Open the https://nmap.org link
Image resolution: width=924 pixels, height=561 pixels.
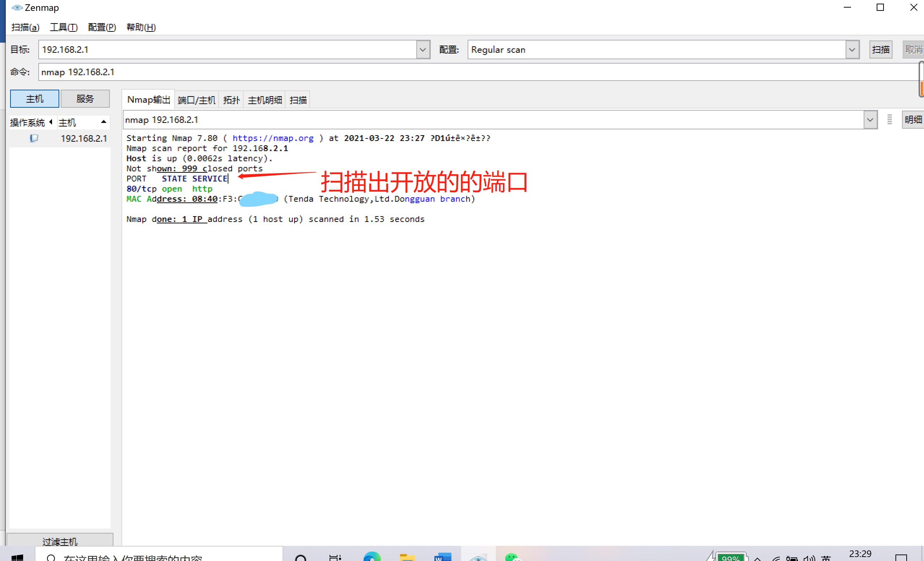[272, 138]
